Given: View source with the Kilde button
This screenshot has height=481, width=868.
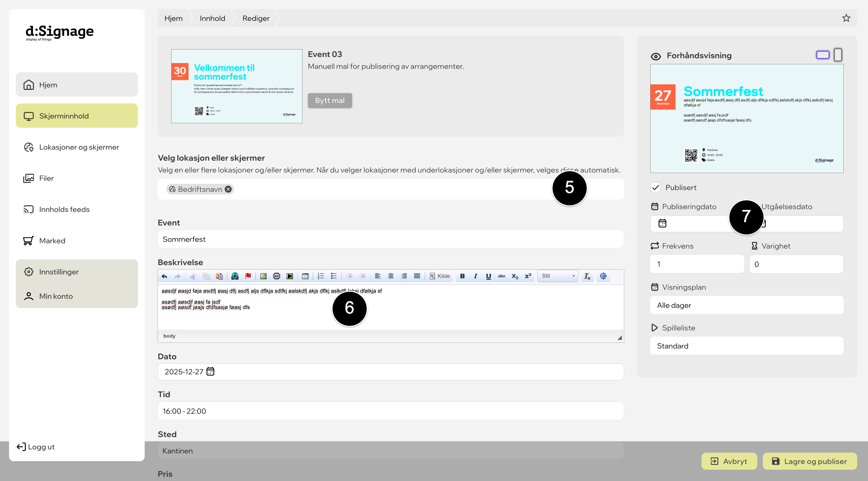Looking at the screenshot, I should click(440, 276).
